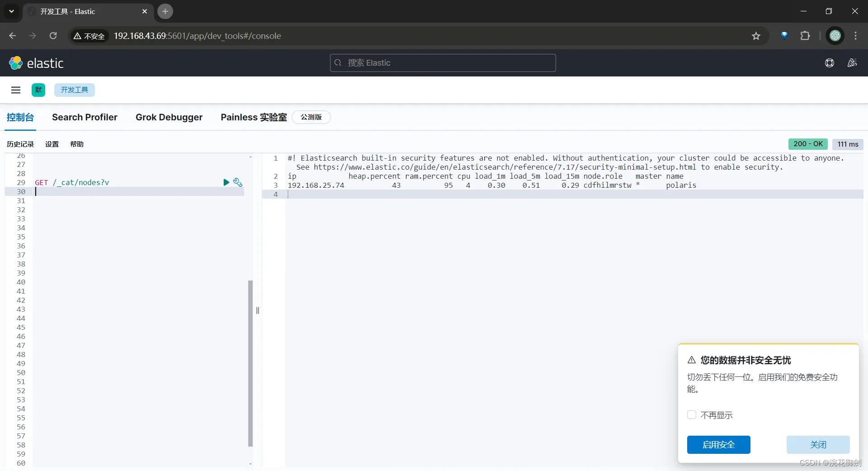Click the 开发工具 breadcrumb
This screenshot has height=471, width=868.
click(x=75, y=90)
